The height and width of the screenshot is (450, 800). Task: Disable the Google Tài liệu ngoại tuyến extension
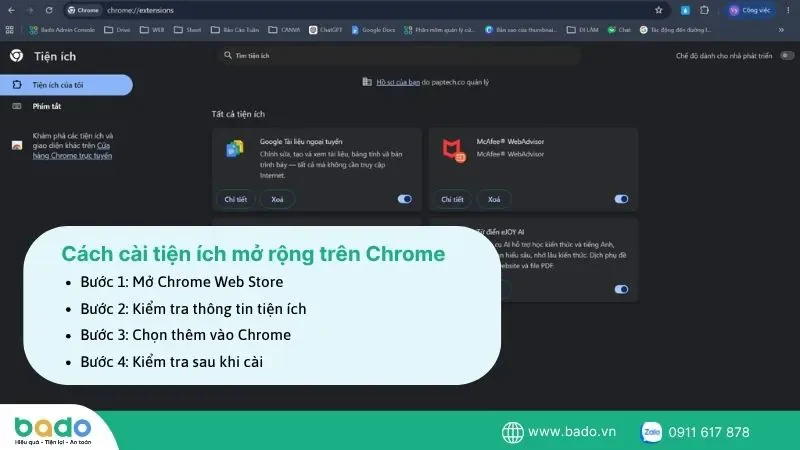405,199
